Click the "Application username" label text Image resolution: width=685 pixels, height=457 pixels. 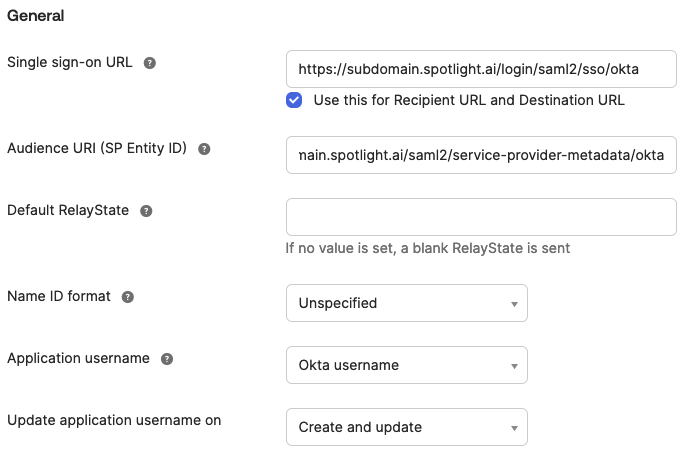[x=78, y=359]
